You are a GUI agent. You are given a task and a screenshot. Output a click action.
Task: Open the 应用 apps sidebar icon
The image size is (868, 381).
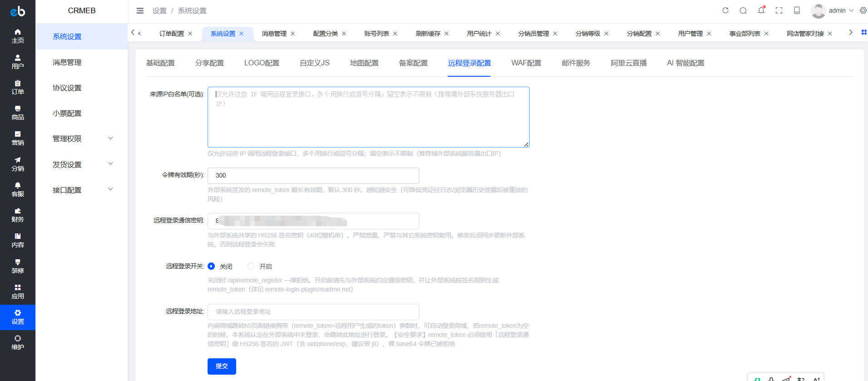18,292
